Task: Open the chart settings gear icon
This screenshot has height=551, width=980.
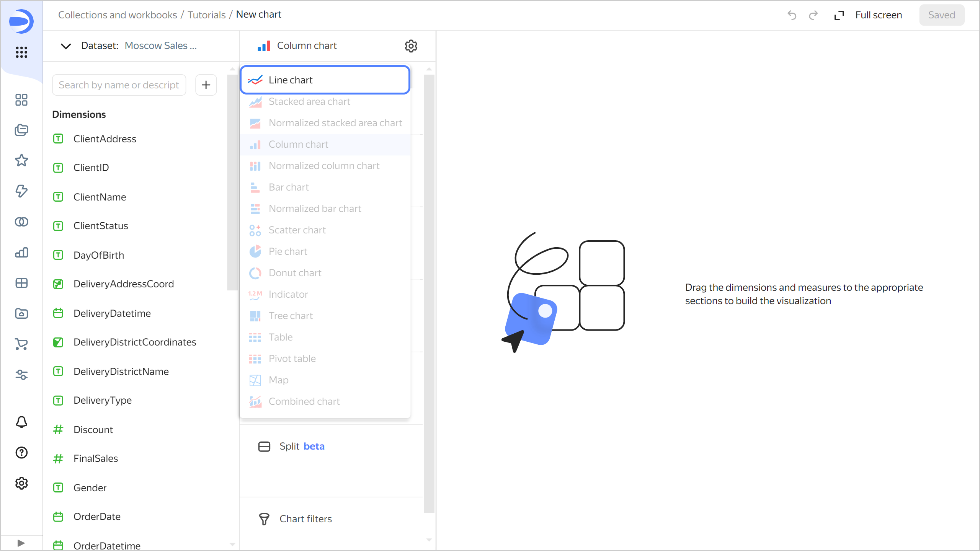Action: [x=411, y=46]
